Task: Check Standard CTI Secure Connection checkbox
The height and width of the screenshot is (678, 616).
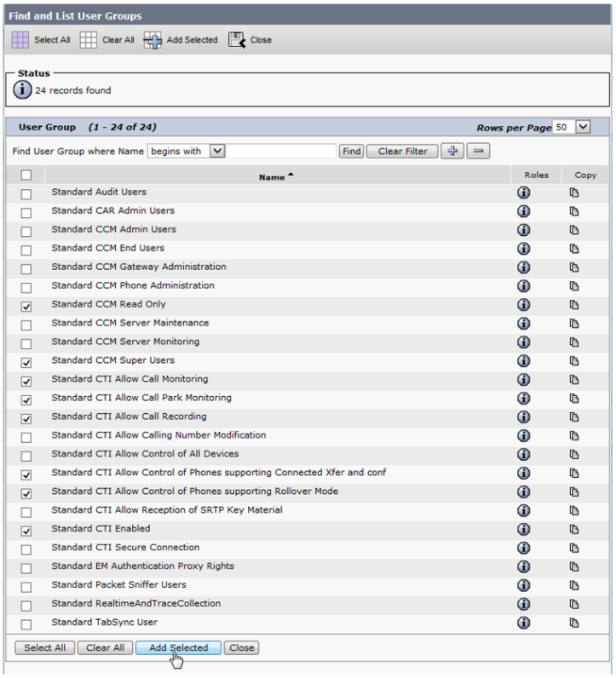Action: tap(26, 549)
